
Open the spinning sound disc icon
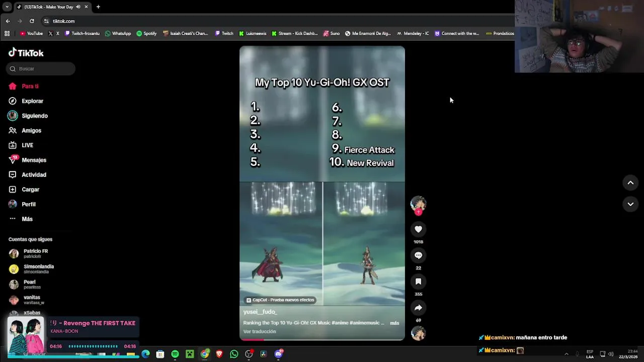coord(418,333)
